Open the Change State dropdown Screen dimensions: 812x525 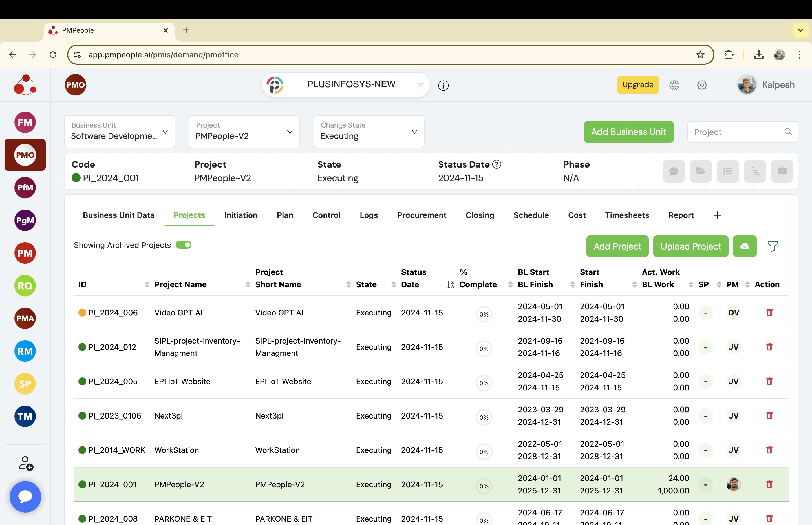(369, 132)
